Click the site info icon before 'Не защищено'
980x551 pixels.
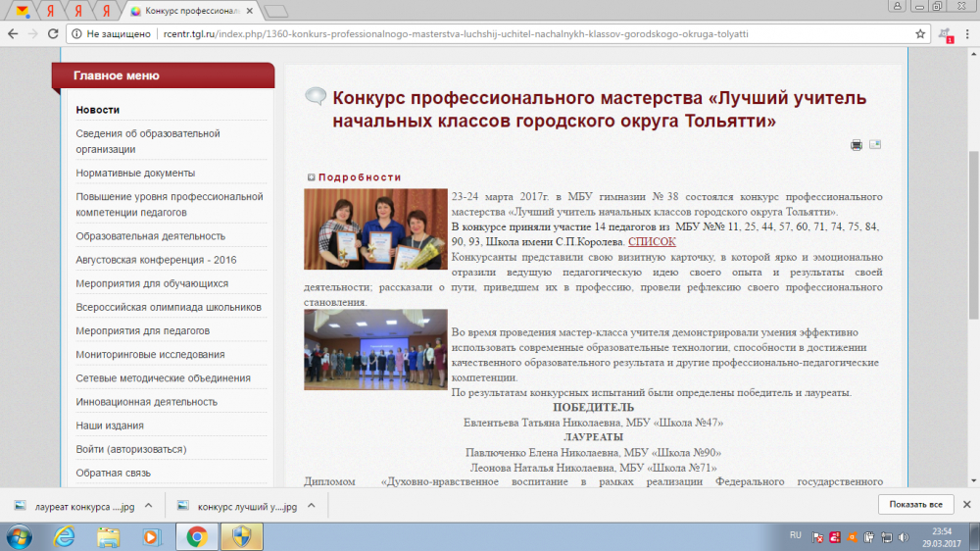tap(76, 33)
